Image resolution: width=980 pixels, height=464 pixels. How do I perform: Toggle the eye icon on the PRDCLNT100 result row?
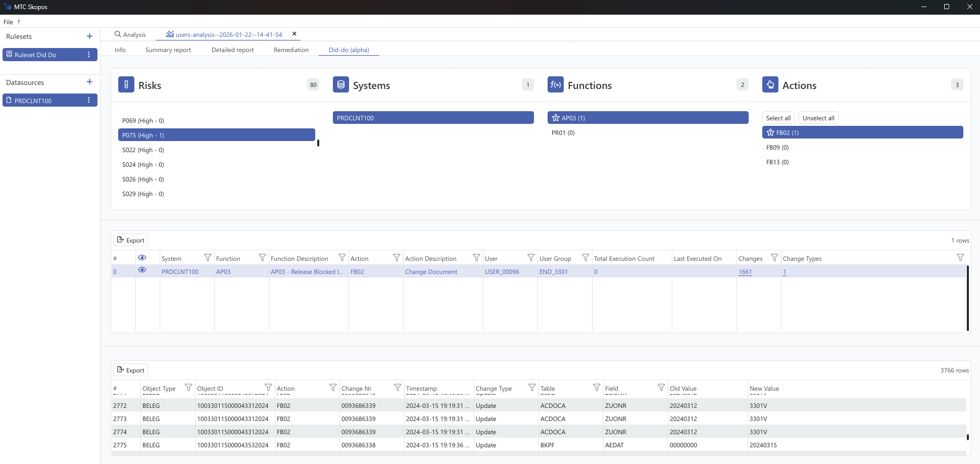(x=142, y=270)
